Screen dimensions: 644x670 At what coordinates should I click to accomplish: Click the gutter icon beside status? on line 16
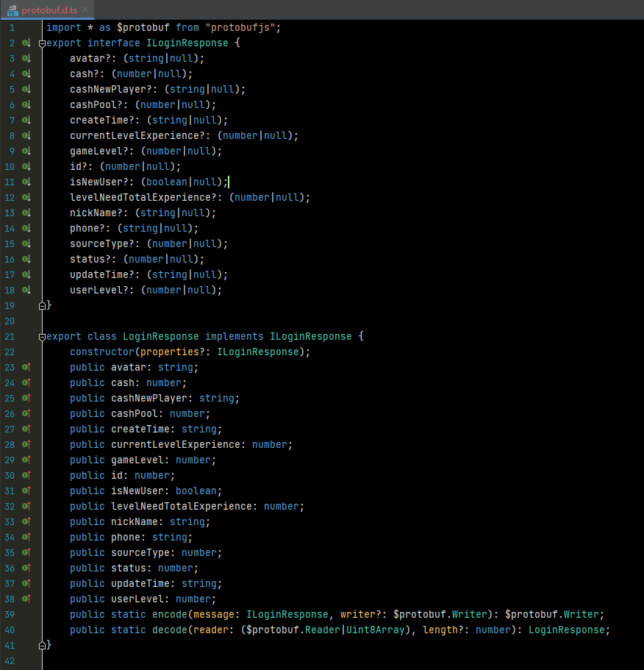26,259
